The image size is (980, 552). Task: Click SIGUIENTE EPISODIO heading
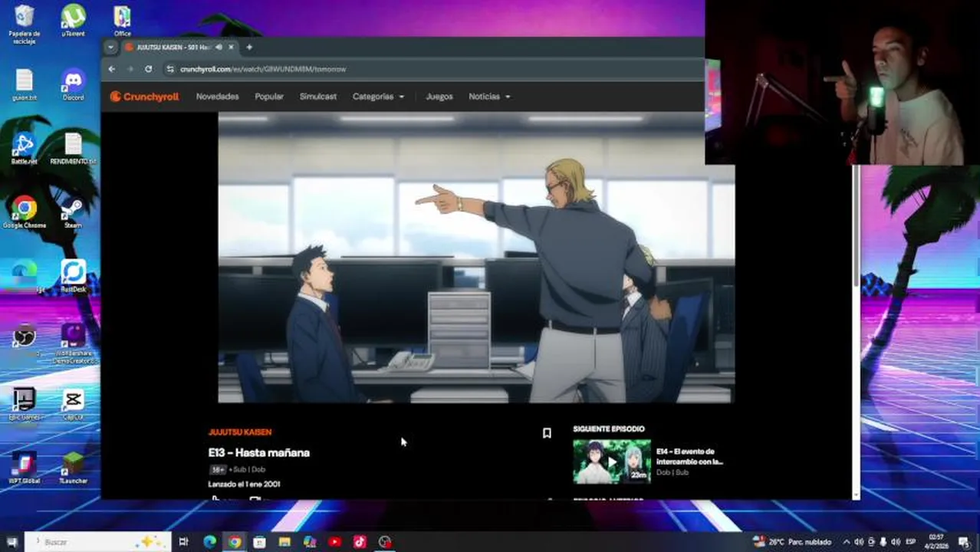tap(609, 429)
